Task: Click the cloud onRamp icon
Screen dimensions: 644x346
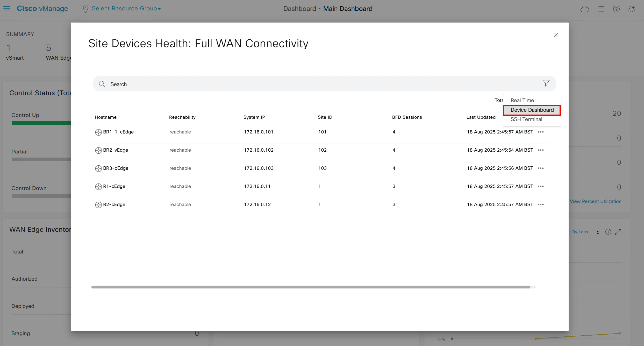Action: (585, 9)
